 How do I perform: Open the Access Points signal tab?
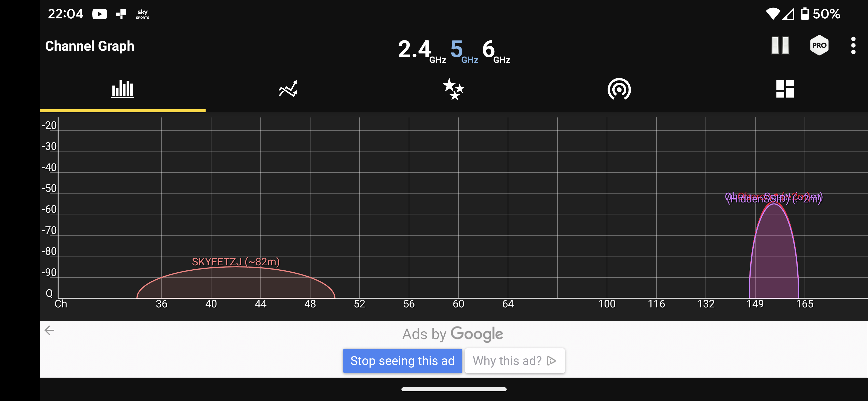click(619, 89)
